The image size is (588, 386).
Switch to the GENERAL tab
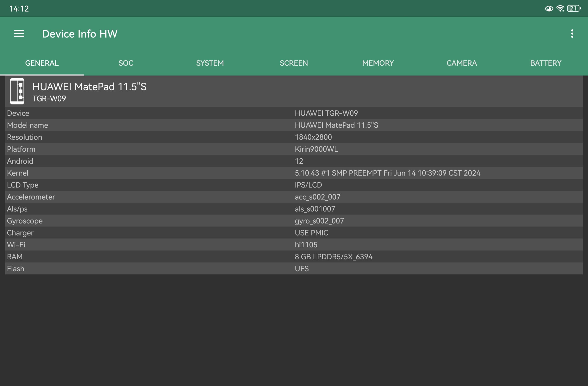pos(42,63)
